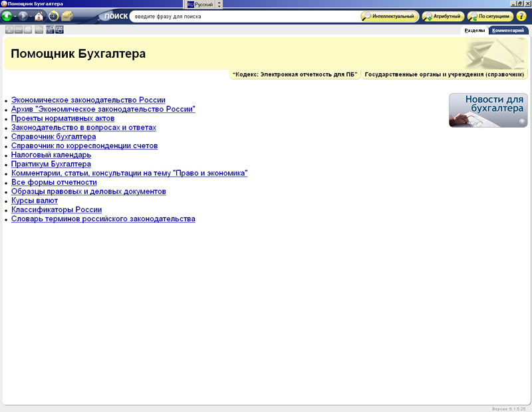Click the Интеллектуальный search button
The width and height of the screenshot is (532, 412).
pos(390,16)
